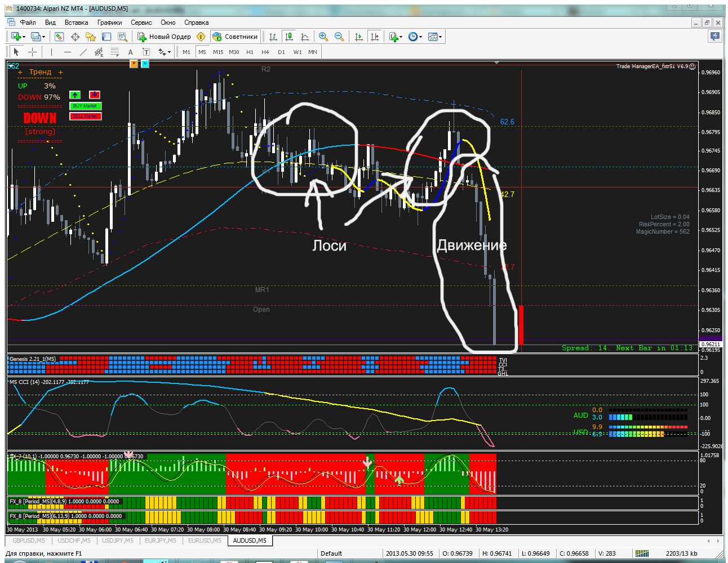The height and width of the screenshot is (563, 728).
Task: Toggle the Data Window crosshair icon
Action: coord(75,37)
